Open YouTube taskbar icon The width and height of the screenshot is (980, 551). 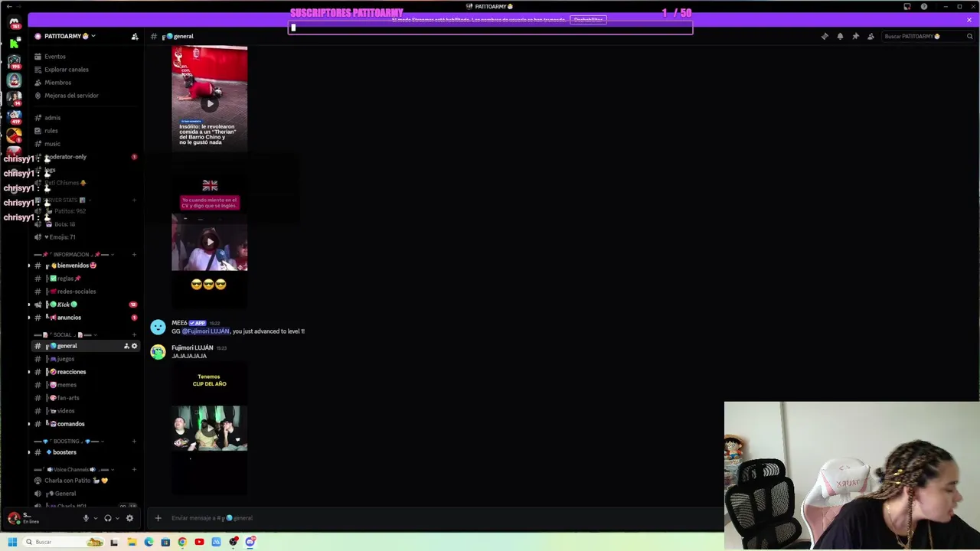199,542
